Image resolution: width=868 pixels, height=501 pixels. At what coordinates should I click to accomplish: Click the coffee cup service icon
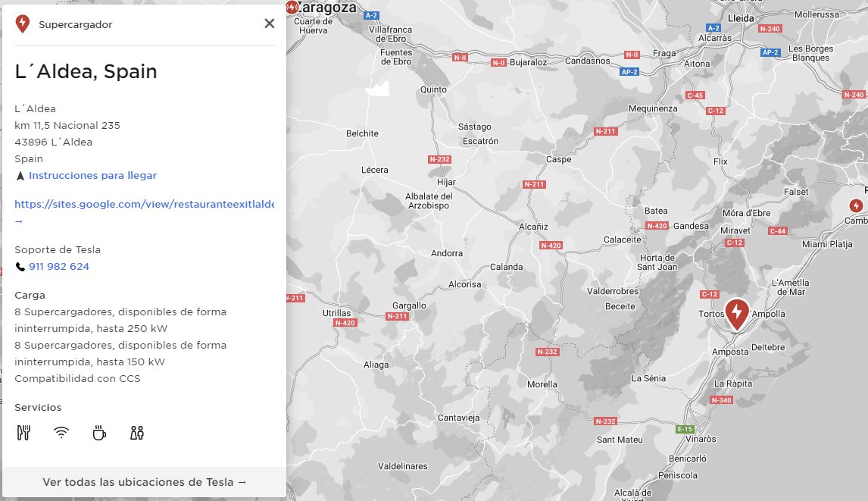pyautogui.click(x=99, y=432)
